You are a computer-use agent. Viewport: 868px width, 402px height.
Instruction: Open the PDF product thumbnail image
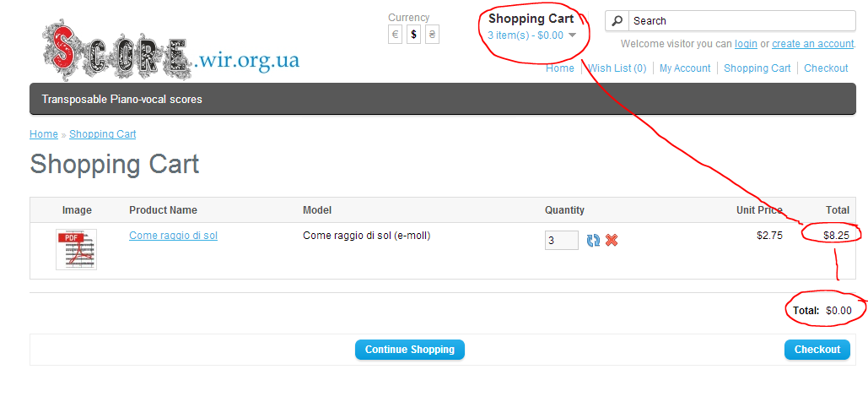77,249
